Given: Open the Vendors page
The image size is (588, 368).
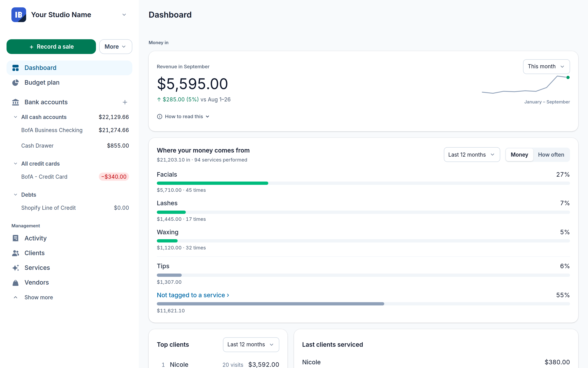Looking at the screenshot, I should (69, 283).
